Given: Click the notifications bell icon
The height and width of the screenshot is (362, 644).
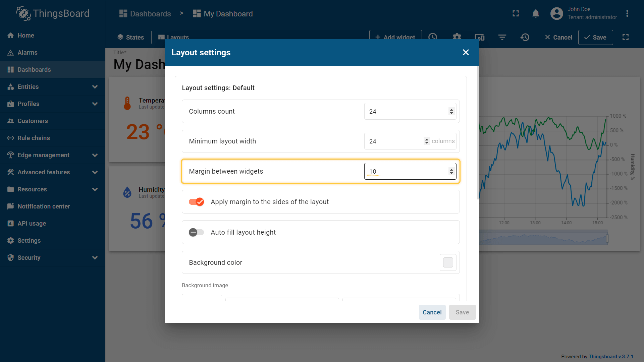Looking at the screenshot, I should 536,14.
